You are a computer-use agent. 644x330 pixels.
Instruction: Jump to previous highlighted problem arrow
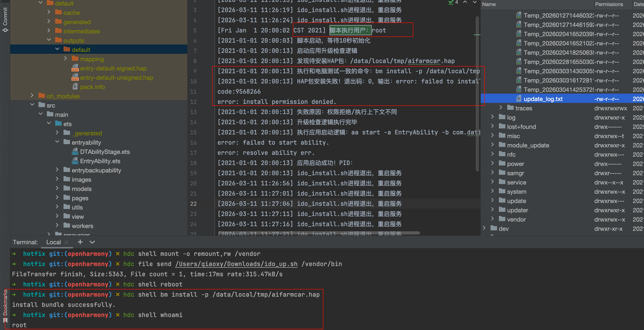(465, 2)
